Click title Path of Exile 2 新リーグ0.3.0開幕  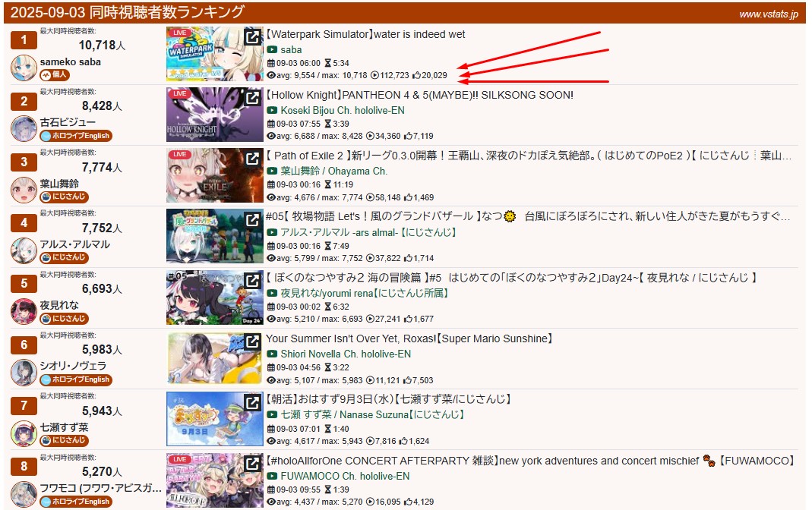pos(529,156)
